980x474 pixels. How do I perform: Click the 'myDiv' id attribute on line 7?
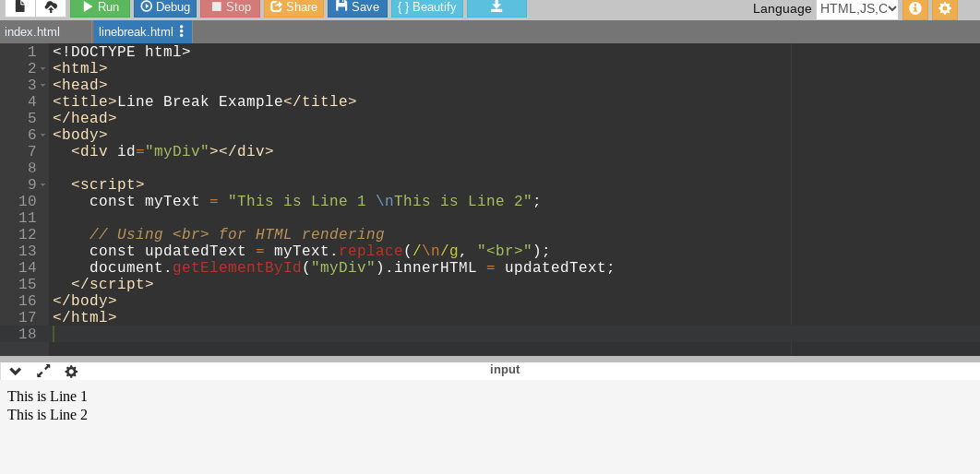tap(177, 151)
